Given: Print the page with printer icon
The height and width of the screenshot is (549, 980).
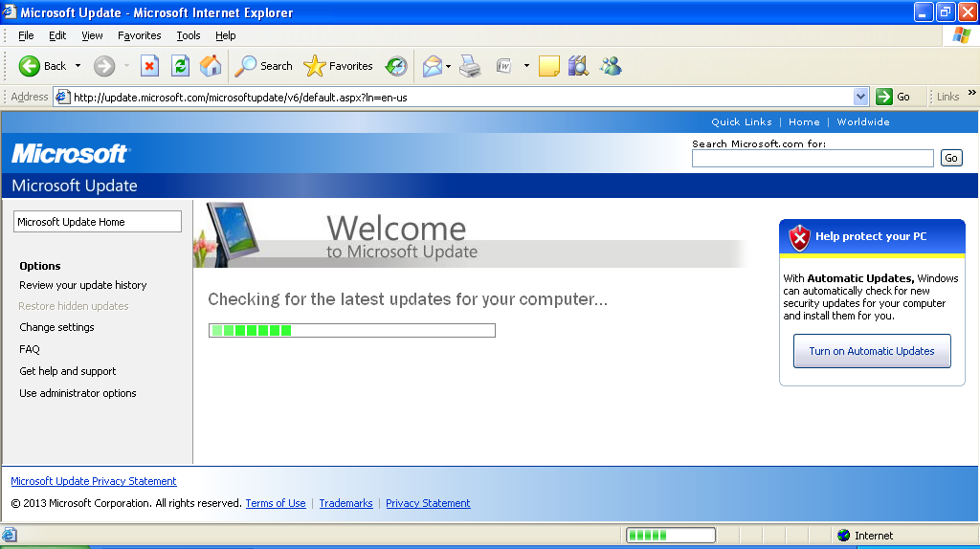Looking at the screenshot, I should (x=470, y=66).
